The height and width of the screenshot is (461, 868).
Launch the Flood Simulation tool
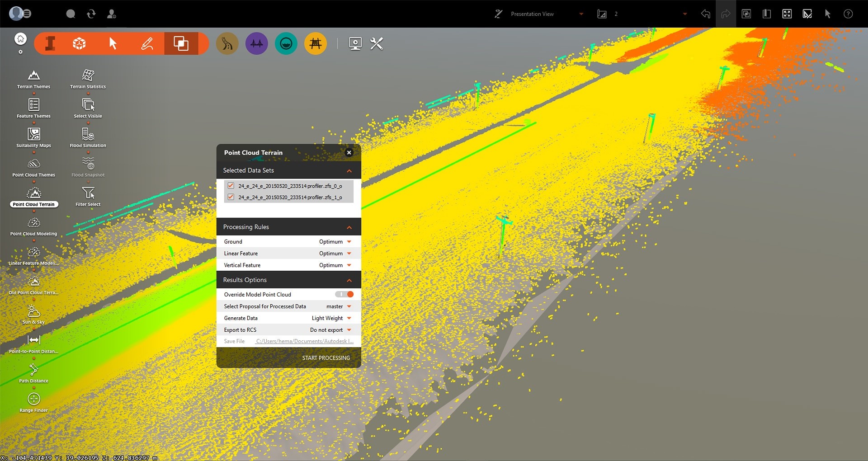pyautogui.click(x=88, y=138)
